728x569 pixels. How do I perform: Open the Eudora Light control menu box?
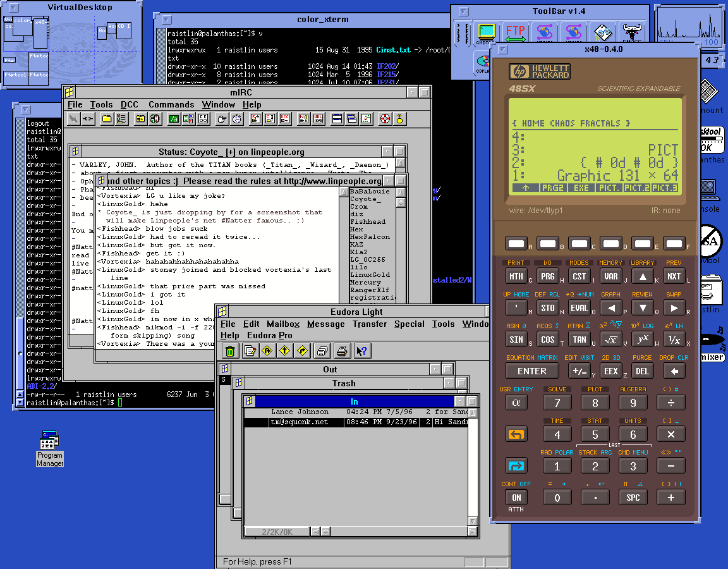click(x=222, y=311)
